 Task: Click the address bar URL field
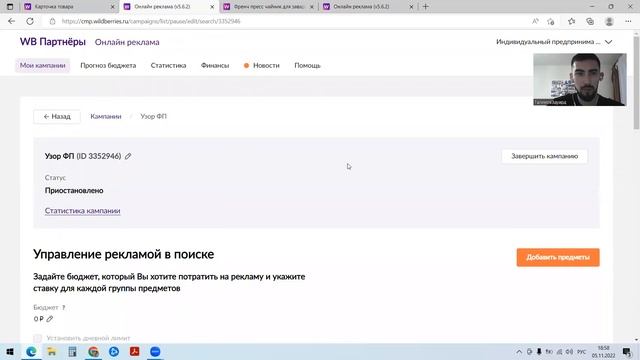[x=286, y=21]
